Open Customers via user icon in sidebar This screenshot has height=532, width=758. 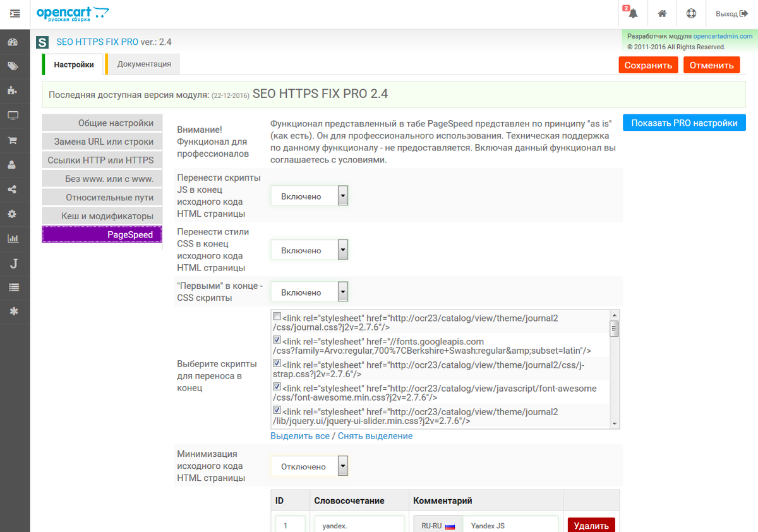(13, 165)
